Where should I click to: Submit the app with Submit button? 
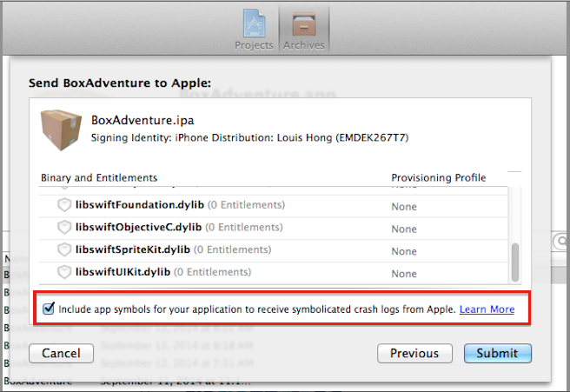pos(497,353)
